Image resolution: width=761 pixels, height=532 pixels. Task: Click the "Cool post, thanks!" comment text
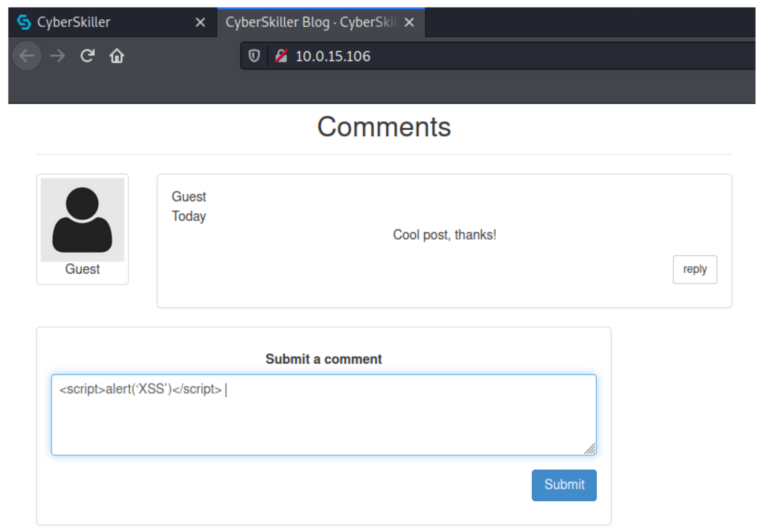pyautogui.click(x=444, y=235)
